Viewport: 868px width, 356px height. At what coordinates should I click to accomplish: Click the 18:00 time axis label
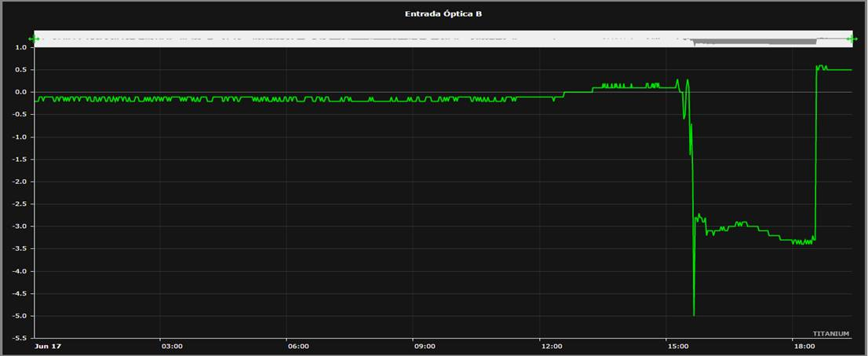click(804, 347)
